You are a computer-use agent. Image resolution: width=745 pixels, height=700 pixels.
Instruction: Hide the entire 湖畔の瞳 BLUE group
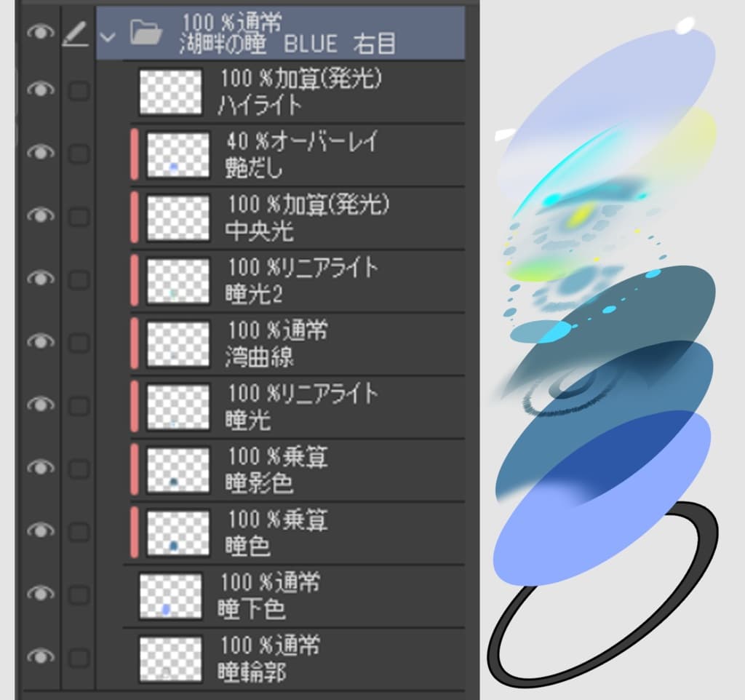40,32
